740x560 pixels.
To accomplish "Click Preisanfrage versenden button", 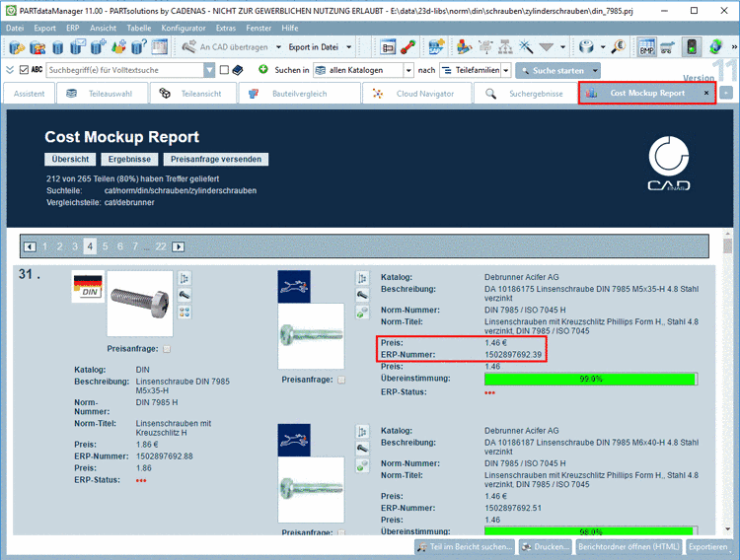I will point(216,160).
